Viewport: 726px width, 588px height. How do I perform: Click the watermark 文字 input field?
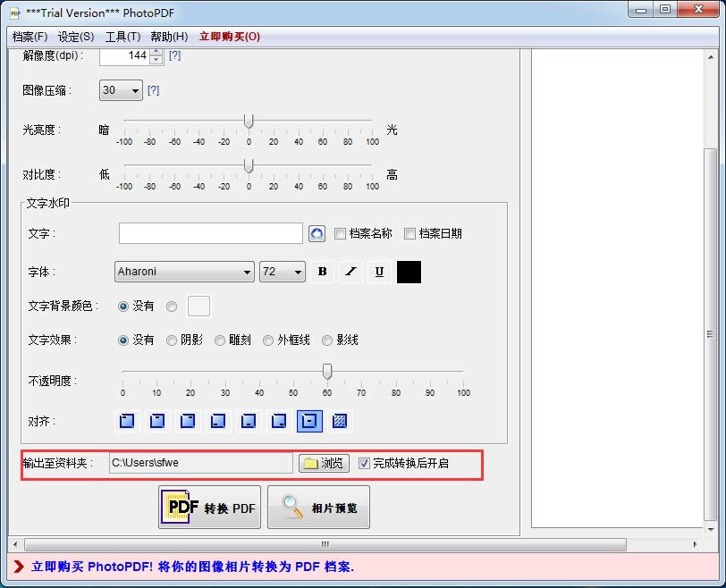coord(211,233)
